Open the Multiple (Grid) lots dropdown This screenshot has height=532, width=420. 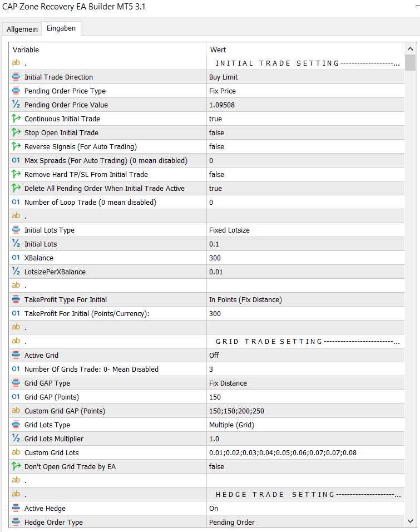tap(305, 425)
